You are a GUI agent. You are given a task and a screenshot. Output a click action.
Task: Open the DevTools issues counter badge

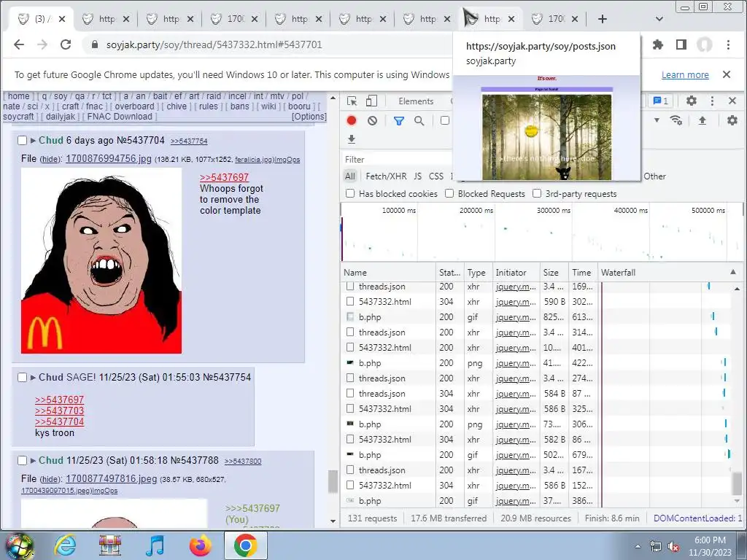pyautogui.click(x=660, y=101)
